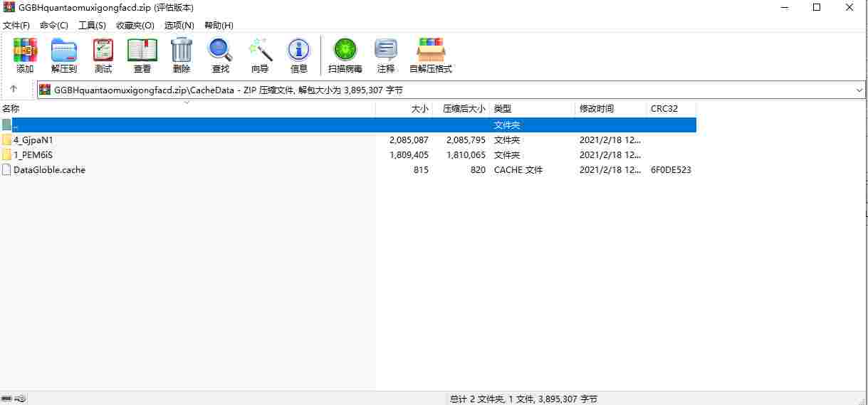The image size is (868, 405).
Task: Select the DataGloble.cache file name
Action: click(x=49, y=170)
